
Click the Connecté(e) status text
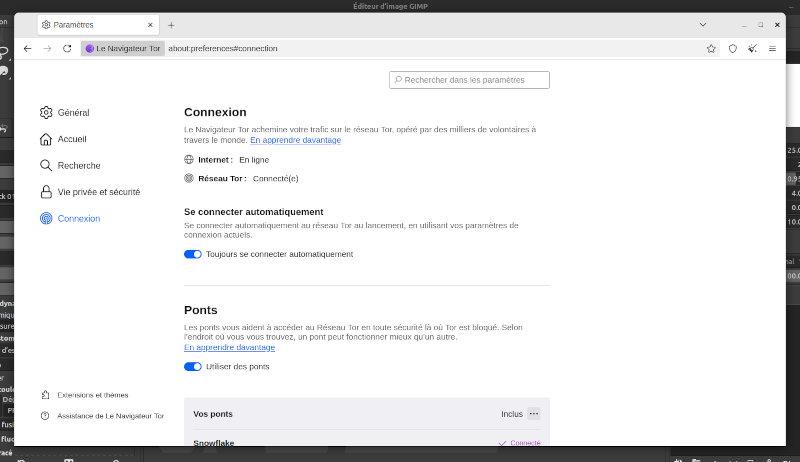click(276, 178)
